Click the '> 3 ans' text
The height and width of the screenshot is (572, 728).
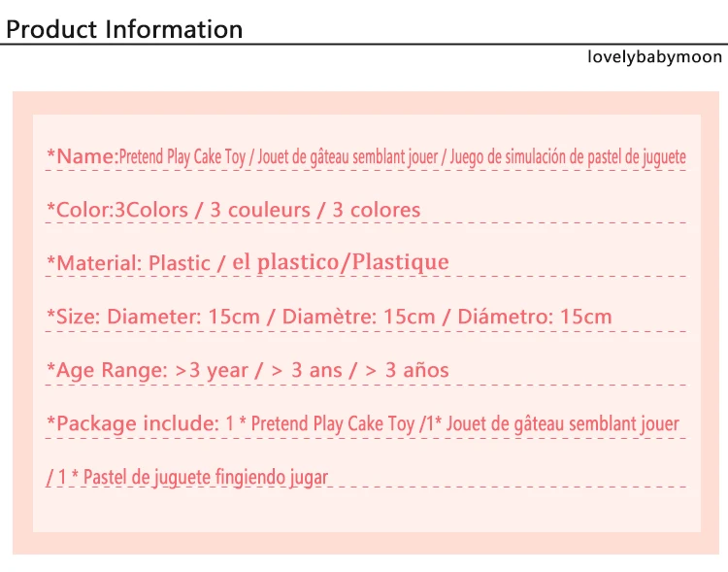click(x=307, y=370)
